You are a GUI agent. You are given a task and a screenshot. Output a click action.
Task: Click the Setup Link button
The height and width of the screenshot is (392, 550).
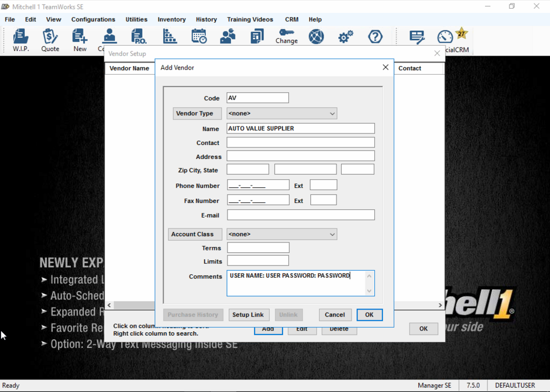pyautogui.click(x=248, y=315)
